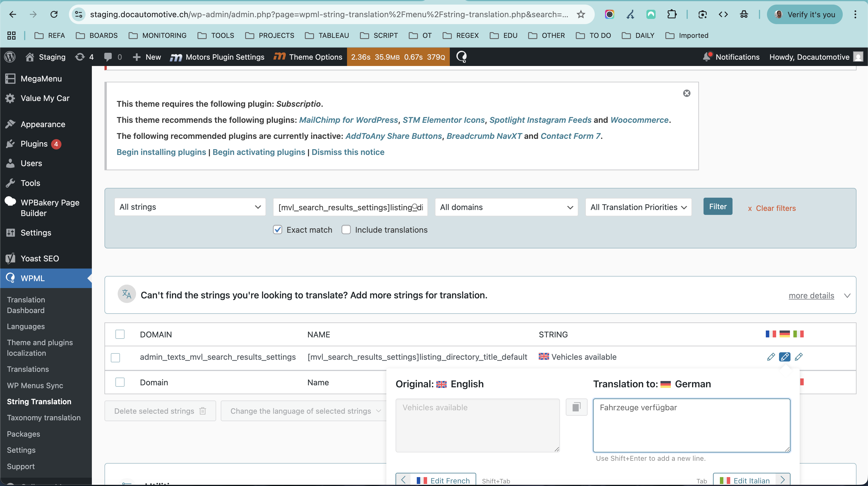Click Begin installing plugins link
This screenshot has width=868, height=486.
pyautogui.click(x=161, y=152)
